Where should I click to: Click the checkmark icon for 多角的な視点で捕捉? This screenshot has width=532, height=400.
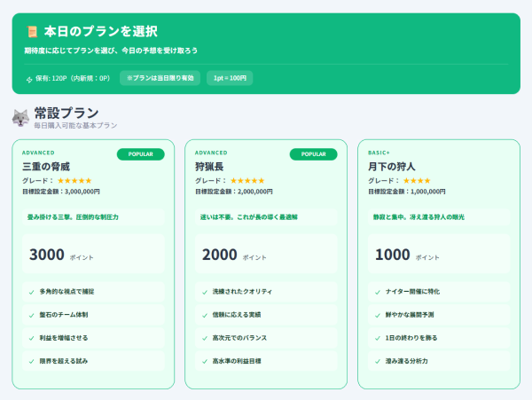(x=32, y=292)
